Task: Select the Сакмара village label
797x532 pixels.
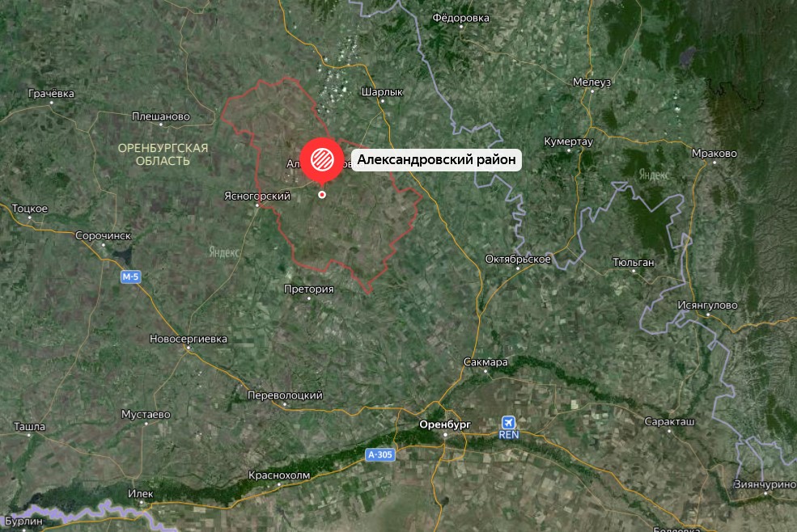Action: (485, 362)
